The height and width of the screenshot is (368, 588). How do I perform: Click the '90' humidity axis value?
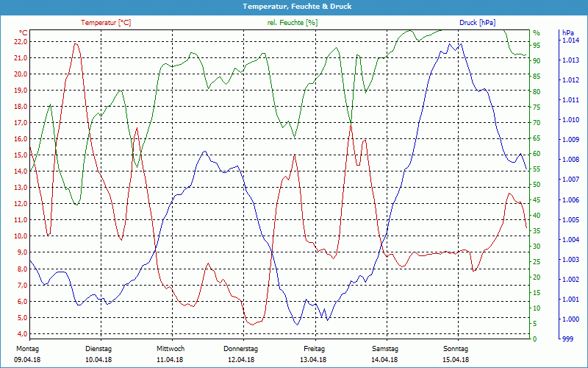pyautogui.click(x=537, y=61)
